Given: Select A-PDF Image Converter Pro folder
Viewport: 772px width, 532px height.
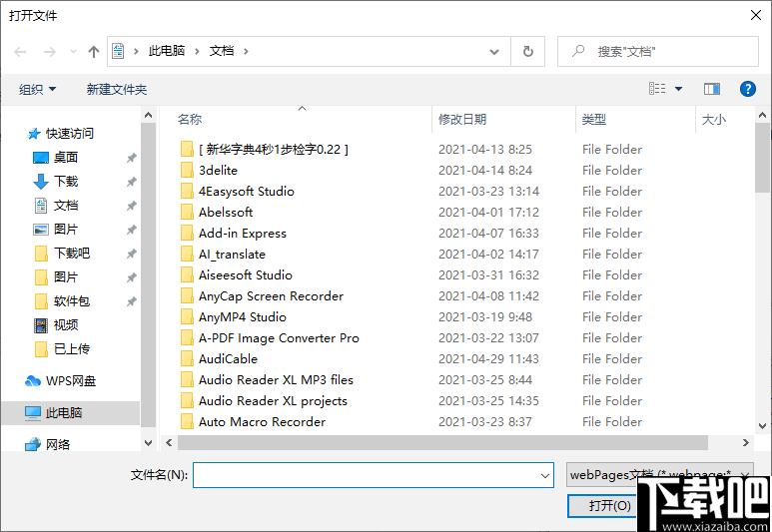Looking at the screenshot, I should 279,338.
